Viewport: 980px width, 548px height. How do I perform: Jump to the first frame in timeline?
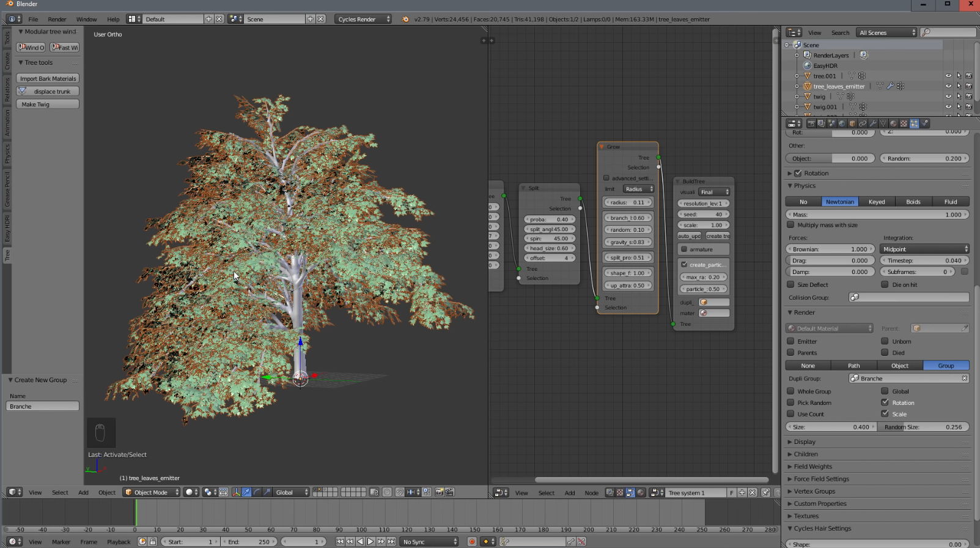point(340,542)
